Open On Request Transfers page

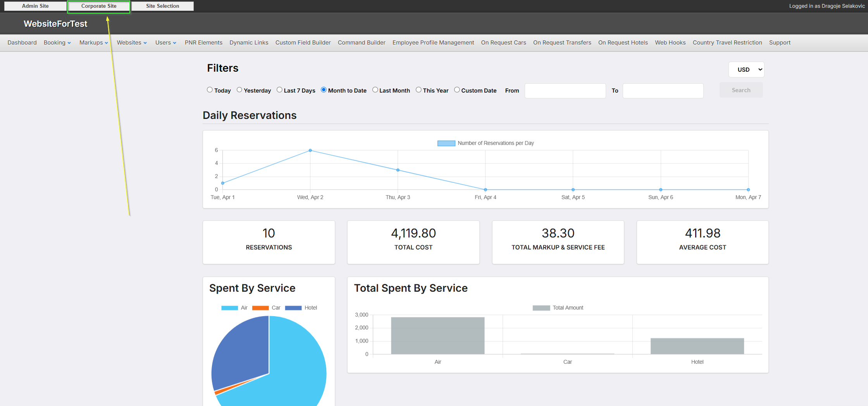[562, 43]
